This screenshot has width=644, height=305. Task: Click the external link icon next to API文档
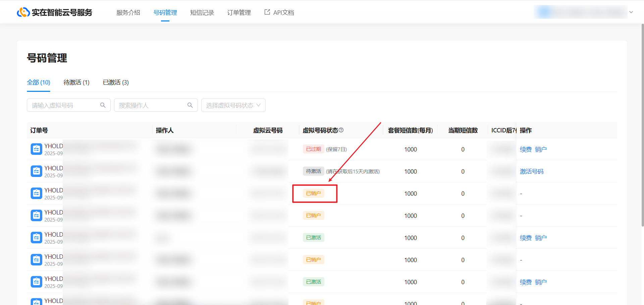267,12
